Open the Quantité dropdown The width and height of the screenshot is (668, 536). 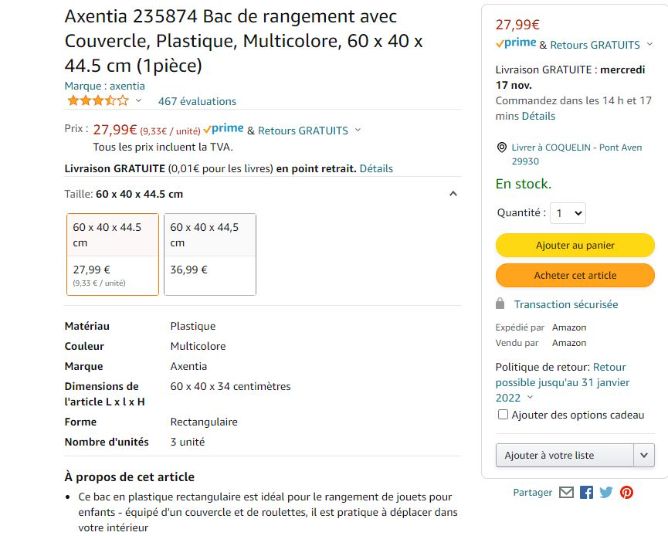pyautogui.click(x=568, y=213)
